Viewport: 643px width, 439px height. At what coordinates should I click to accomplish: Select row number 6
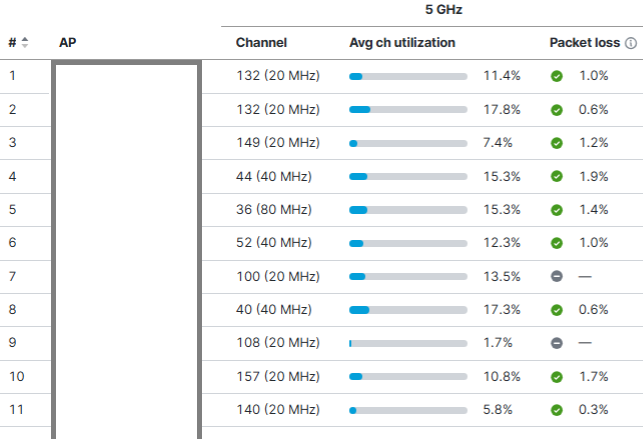coord(12,243)
